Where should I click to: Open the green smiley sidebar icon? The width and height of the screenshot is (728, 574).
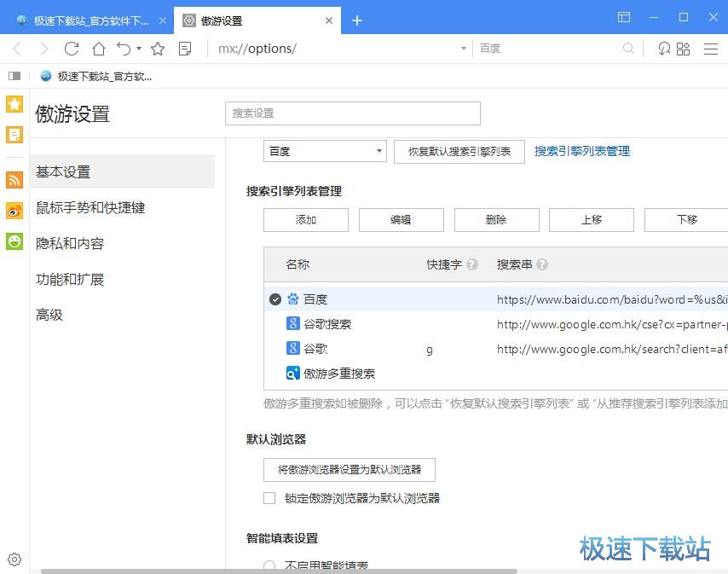click(x=14, y=241)
